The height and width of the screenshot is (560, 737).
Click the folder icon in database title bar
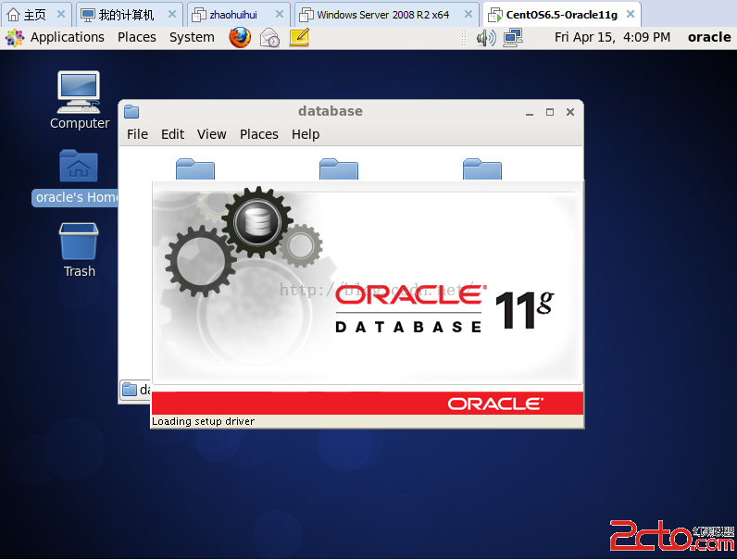(131, 112)
